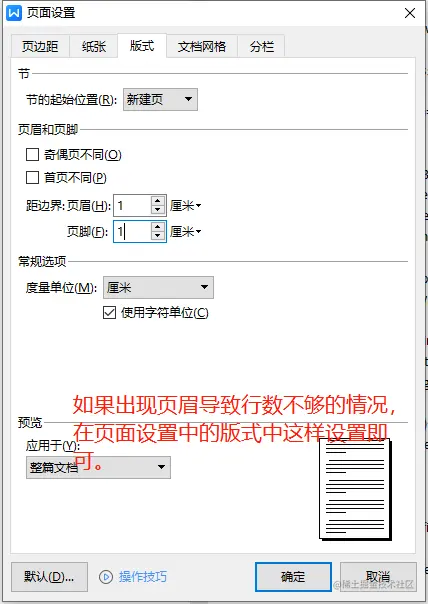Open 度量单位 dropdown
Screen dimensions: 428x604
[x=158, y=287]
